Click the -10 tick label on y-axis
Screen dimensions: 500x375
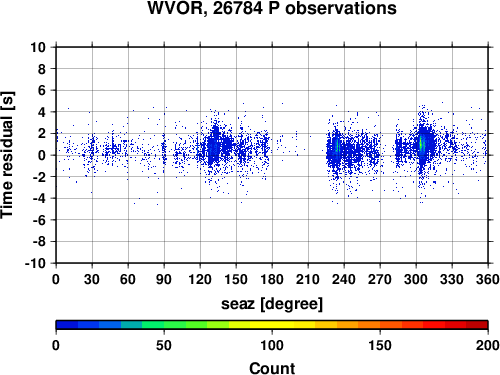click(35, 263)
